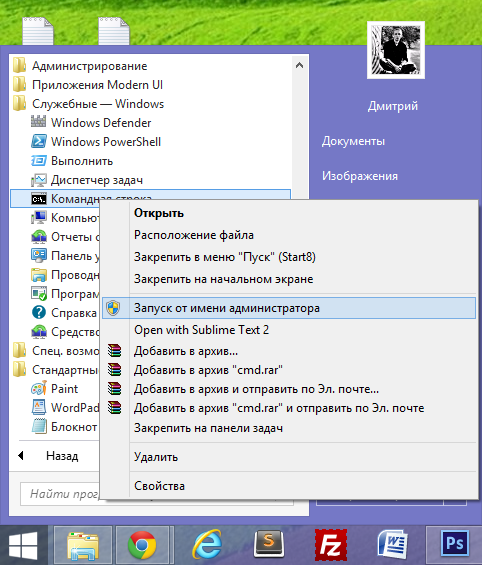
Task: Click the Назад back button
Action: (x=48, y=456)
